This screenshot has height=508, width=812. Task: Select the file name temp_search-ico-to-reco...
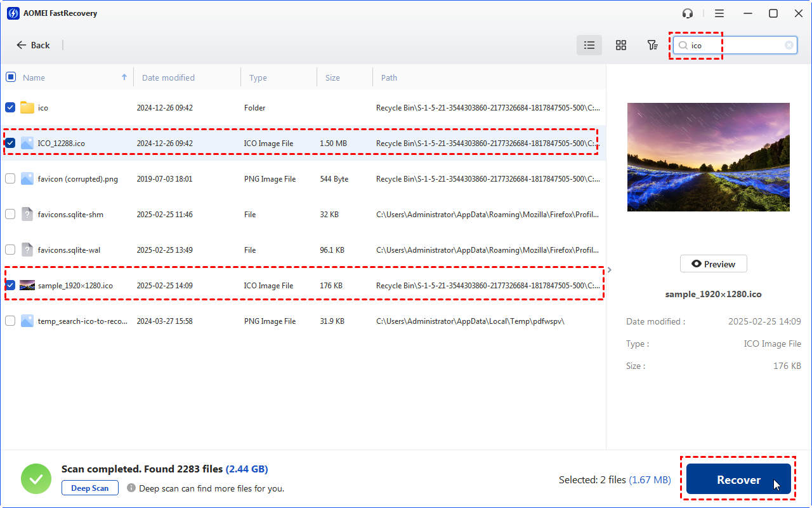point(82,321)
